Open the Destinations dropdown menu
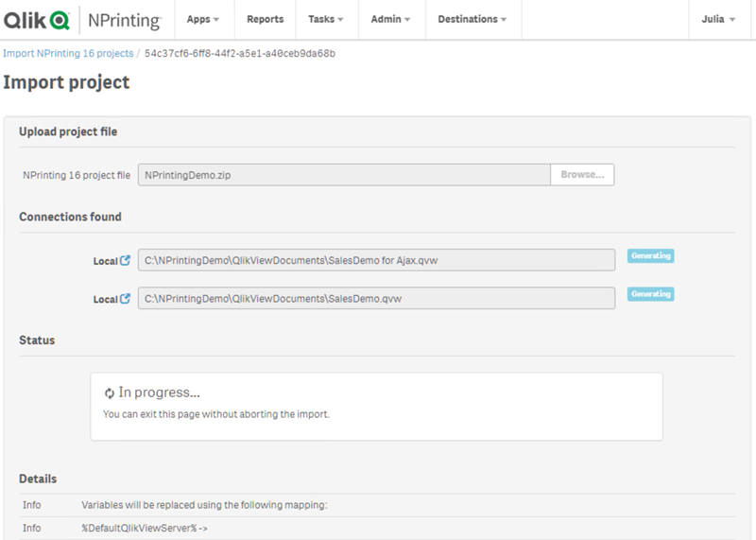This screenshot has width=756, height=540. point(472,19)
